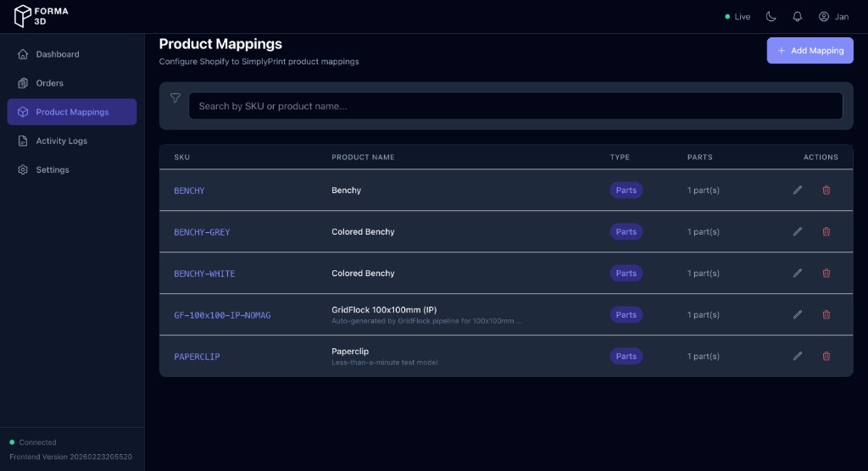This screenshot has width=868, height=471.
Task: Click Frontend Version text
Action: click(71, 457)
